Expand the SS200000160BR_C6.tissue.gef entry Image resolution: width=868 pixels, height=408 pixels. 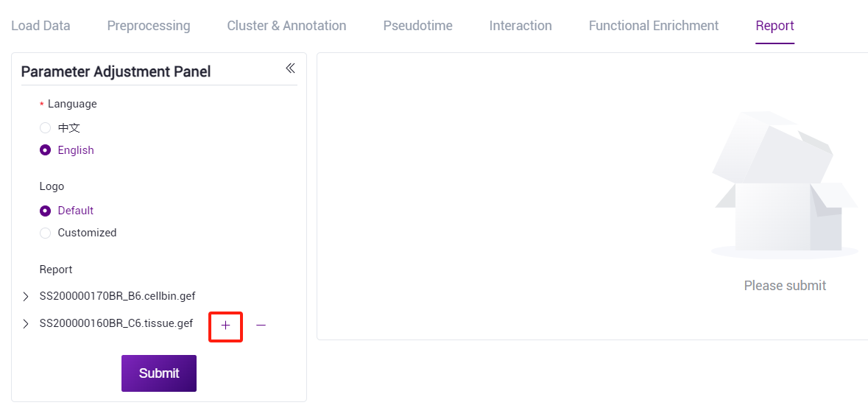coord(26,324)
